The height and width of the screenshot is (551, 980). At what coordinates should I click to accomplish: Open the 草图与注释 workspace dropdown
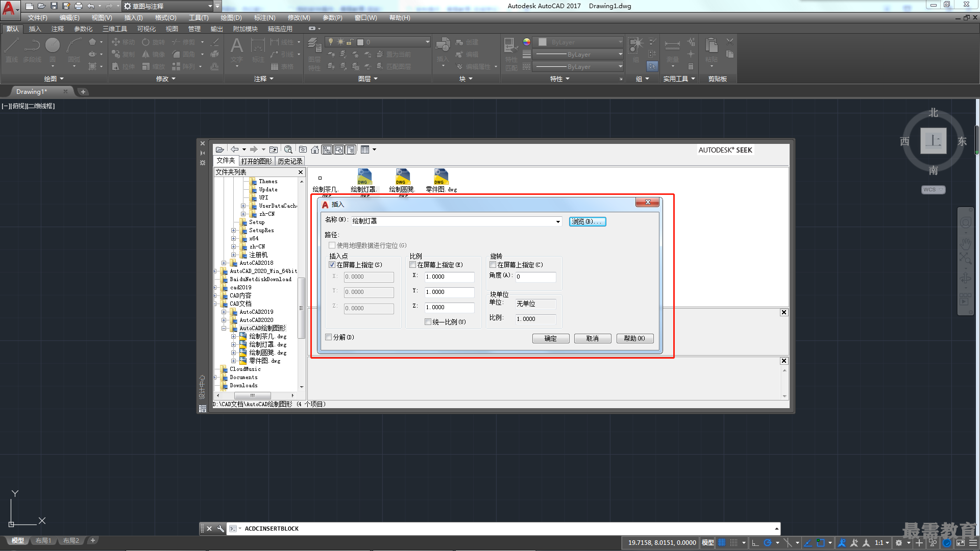click(210, 6)
